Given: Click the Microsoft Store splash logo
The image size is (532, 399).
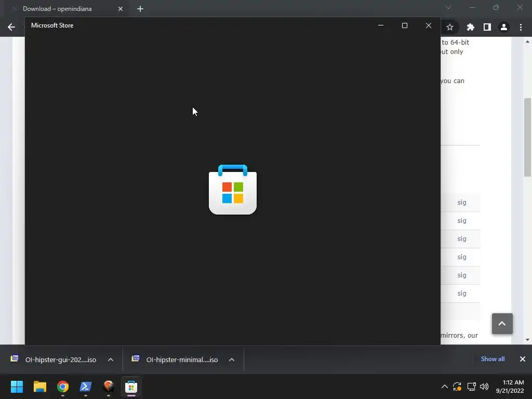Looking at the screenshot, I should pos(233,189).
